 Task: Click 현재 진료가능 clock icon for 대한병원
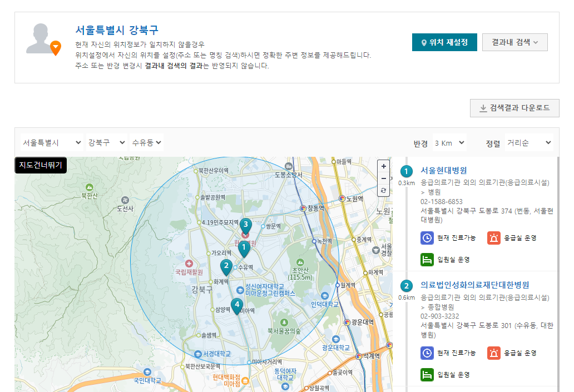coord(427,353)
